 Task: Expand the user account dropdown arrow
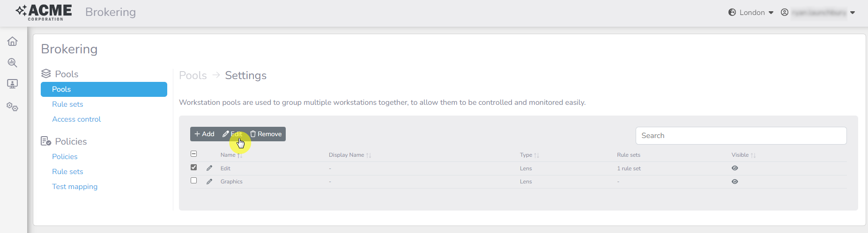click(853, 13)
